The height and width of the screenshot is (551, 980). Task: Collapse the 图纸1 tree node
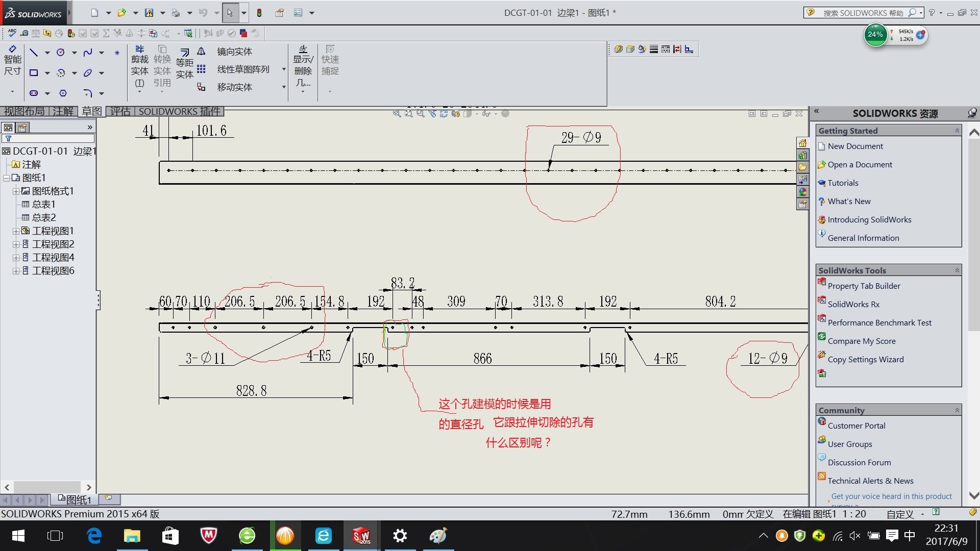[6, 178]
